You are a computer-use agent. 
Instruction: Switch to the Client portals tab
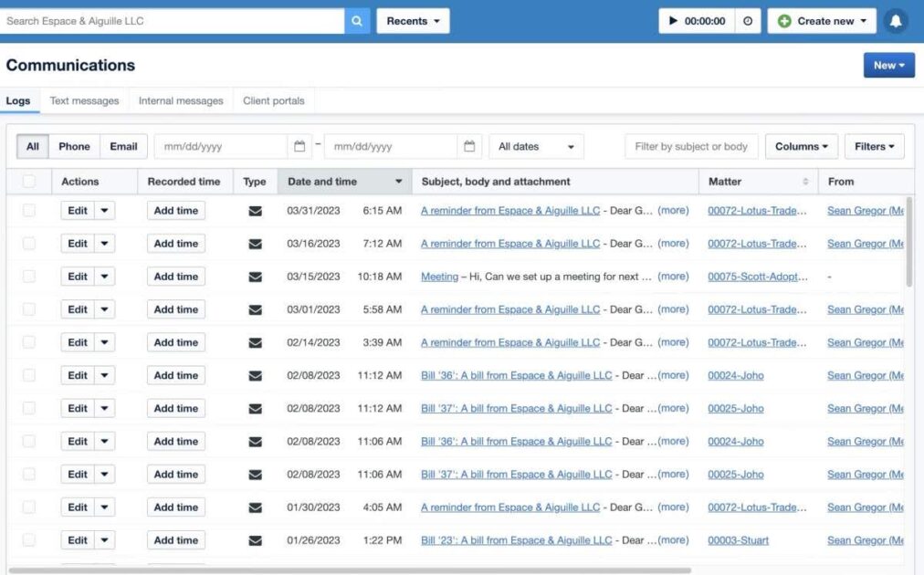click(273, 100)
